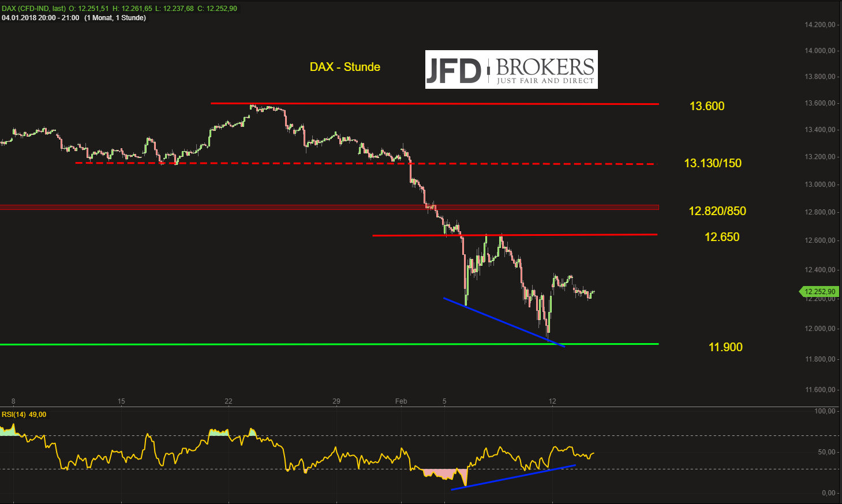Click the blue divergence line in RSI panel

(513, 477)
